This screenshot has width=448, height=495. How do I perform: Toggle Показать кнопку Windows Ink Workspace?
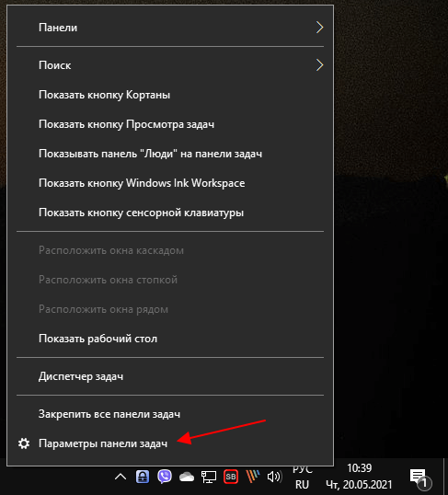tap(170, 183)
